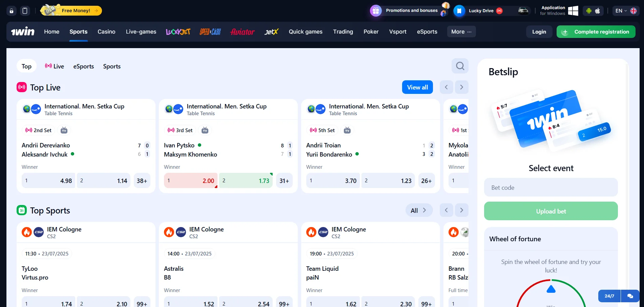Open TV stream icon for 2nd Set match
Screen dimensions: 644x307
(64, 130)
